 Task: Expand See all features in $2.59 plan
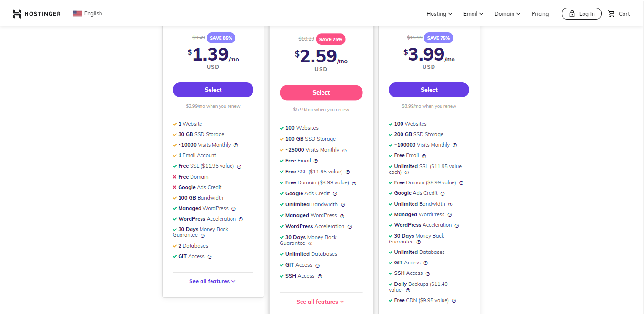pos(320,302)
